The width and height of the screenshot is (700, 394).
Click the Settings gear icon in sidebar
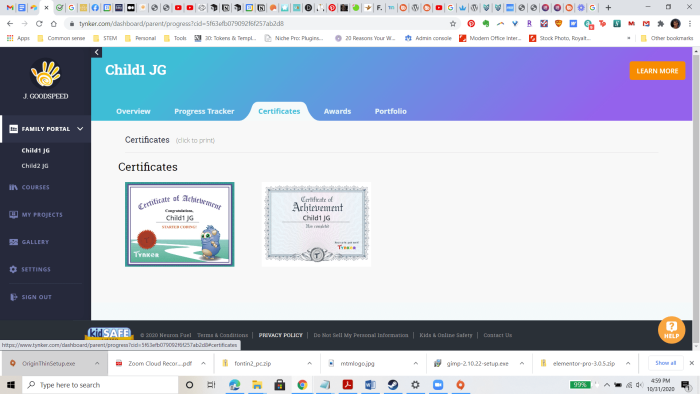pos(13,270)
